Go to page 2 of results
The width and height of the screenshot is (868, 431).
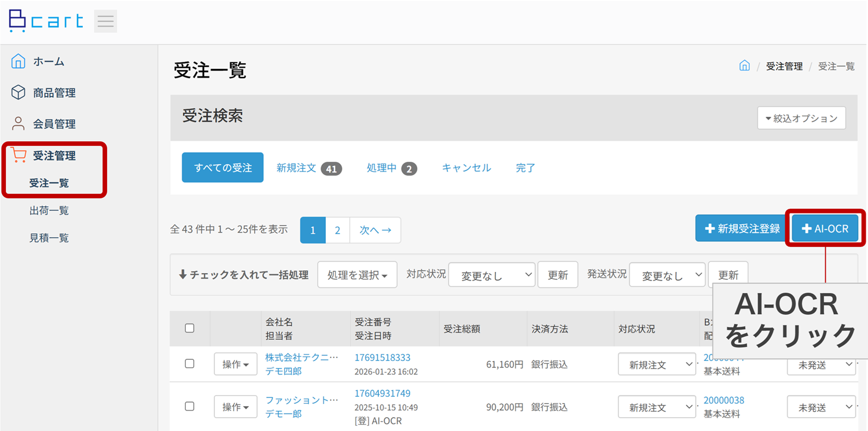[x=337, y=230]
